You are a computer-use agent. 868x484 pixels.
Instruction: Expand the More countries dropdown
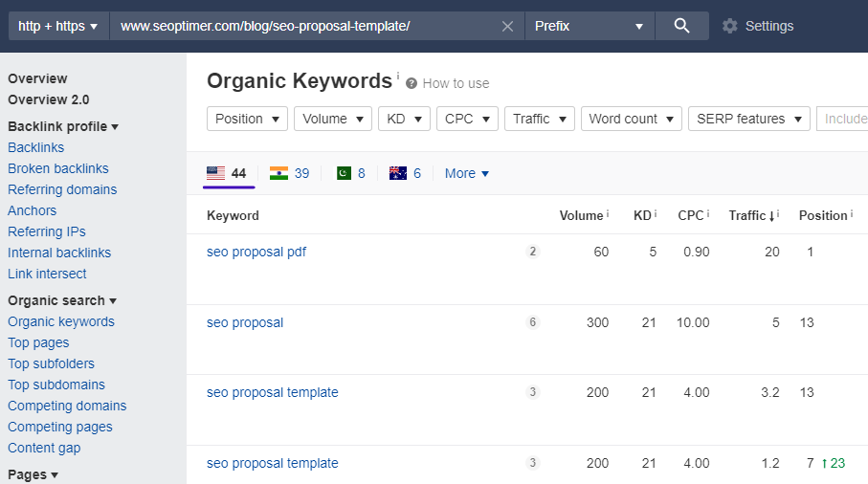click(x=467, y=173)
